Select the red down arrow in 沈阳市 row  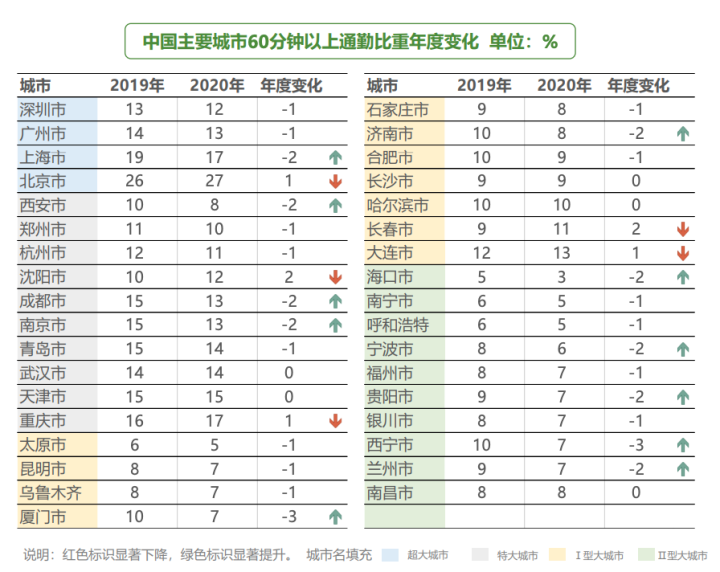point(335,277)
